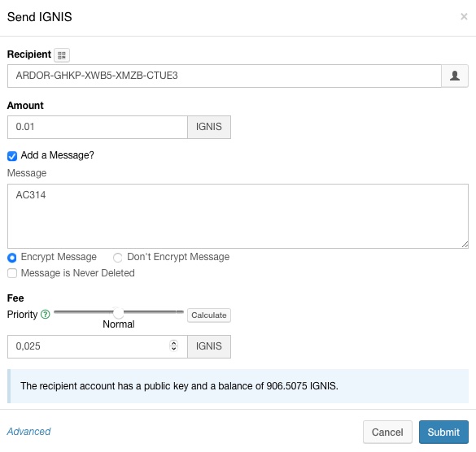The width and height of the screenshot is (476, 452).
Task: Click the Amount input field
Action: point(98,127)
